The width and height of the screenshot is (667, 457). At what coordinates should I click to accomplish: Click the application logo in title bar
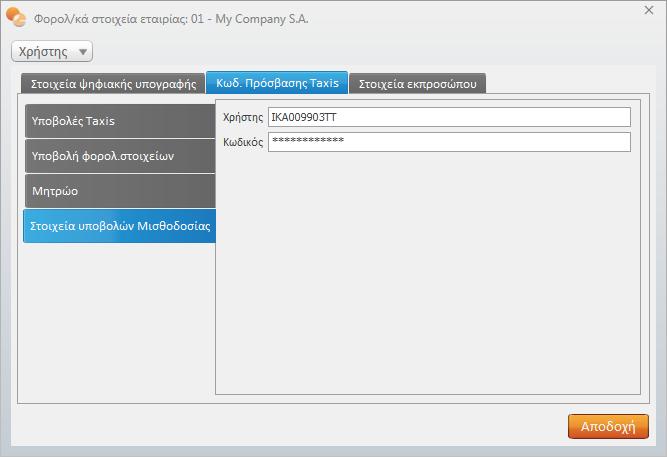click(x=16, y=17)
